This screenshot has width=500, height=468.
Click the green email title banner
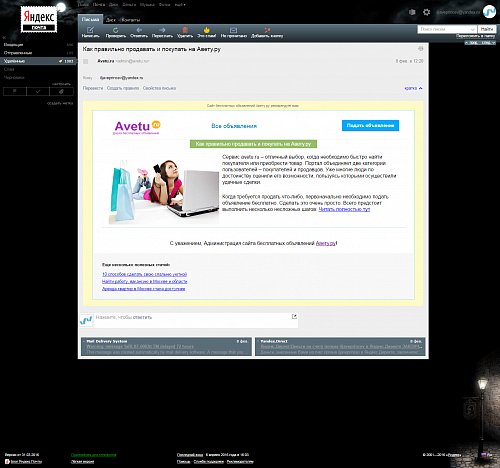point(253,144)
